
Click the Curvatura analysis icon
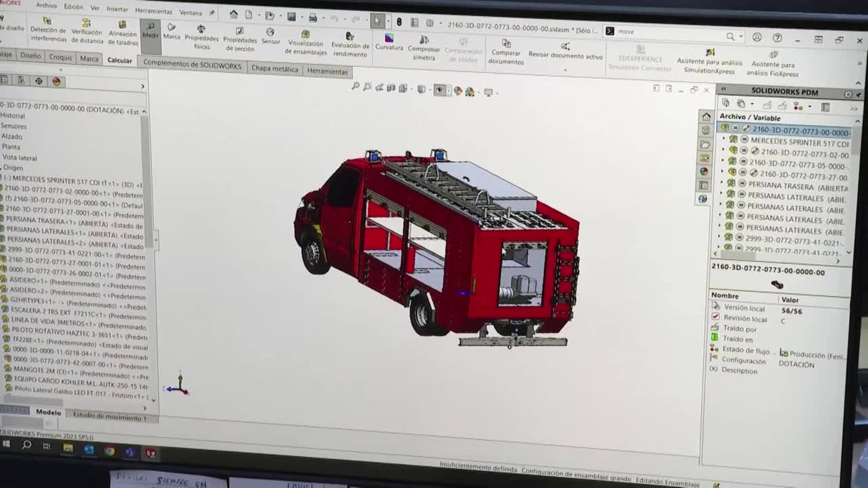pos(389,38)
